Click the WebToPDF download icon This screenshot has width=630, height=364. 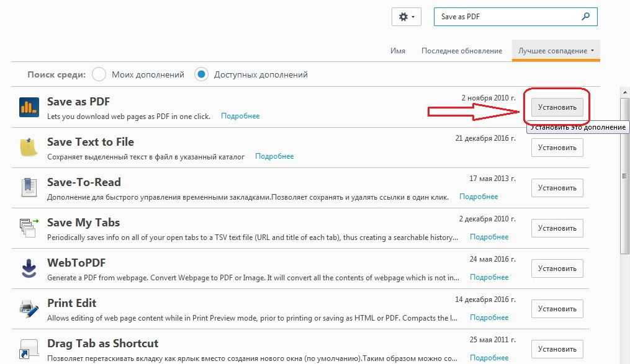[29, 269]
